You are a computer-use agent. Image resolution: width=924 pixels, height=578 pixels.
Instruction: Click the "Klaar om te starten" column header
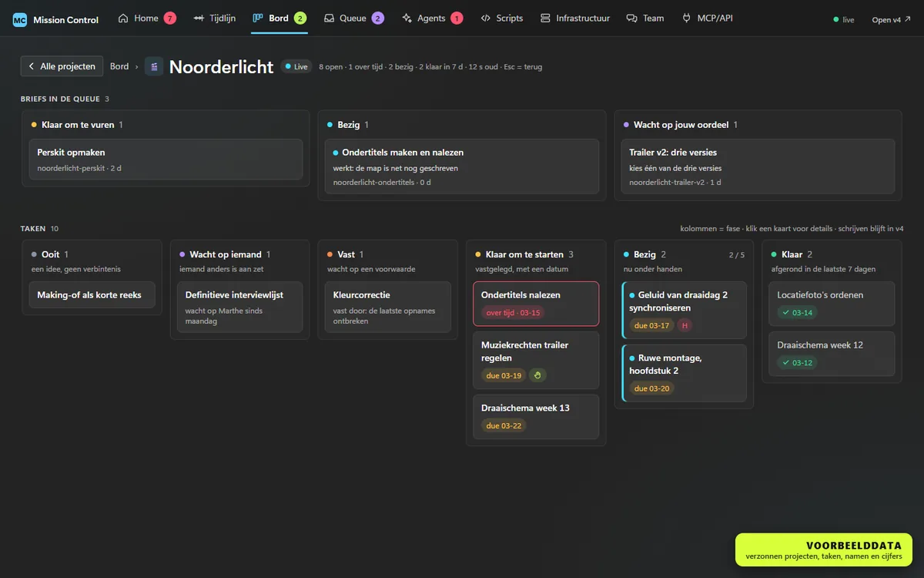click(x=524, y=254)
